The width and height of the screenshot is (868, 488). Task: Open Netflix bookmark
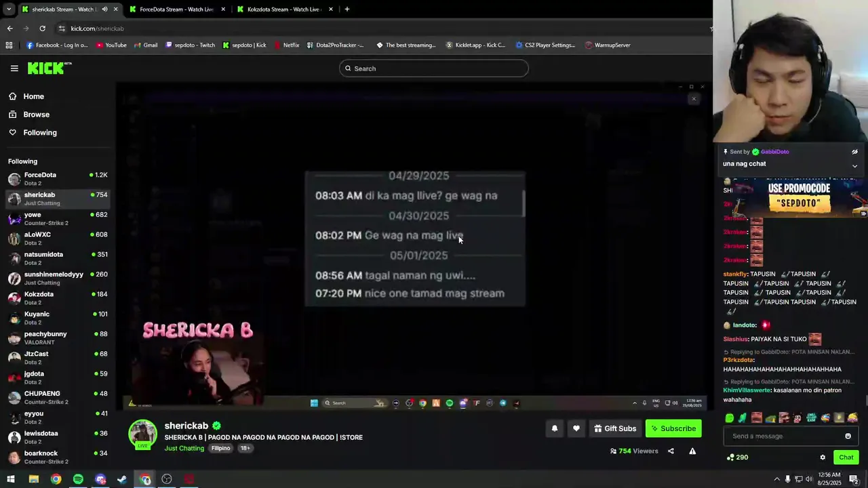click(x=287, y=45)
